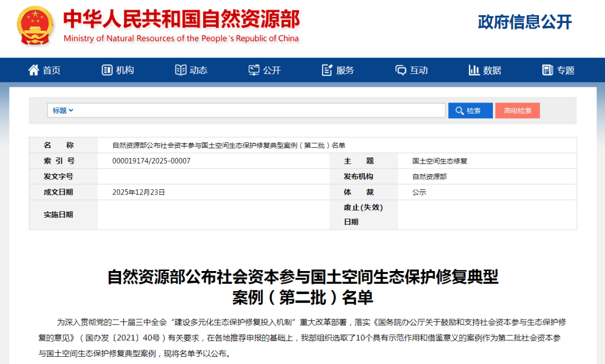
Task: Click the 服务 services icon
Action: click(327, 70)
